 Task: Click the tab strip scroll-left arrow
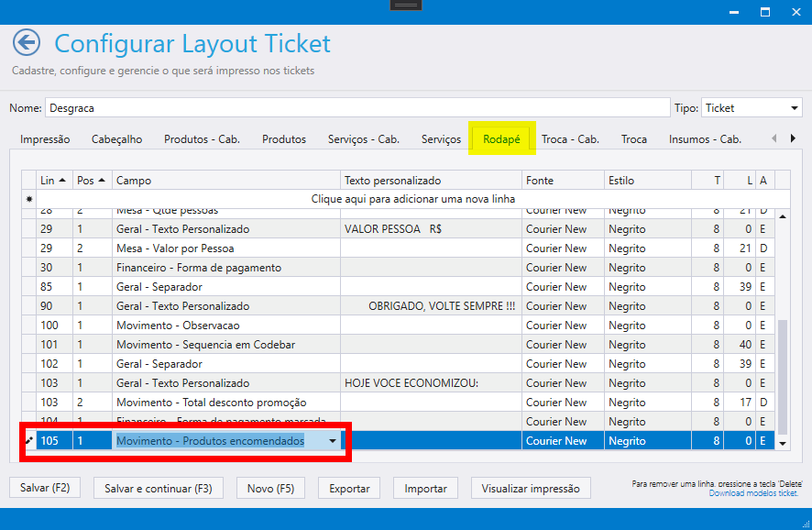point(774,138)
